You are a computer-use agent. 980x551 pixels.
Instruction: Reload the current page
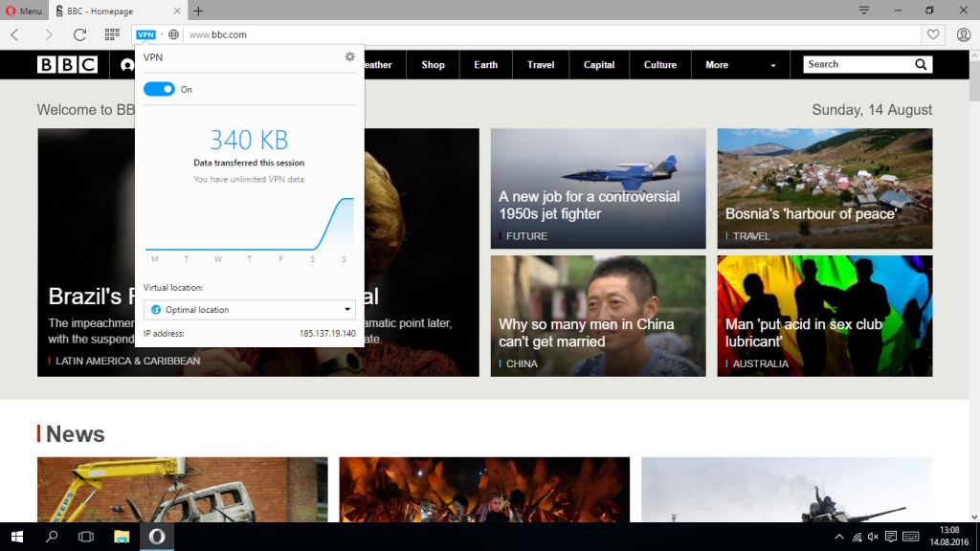click(79, 34)
